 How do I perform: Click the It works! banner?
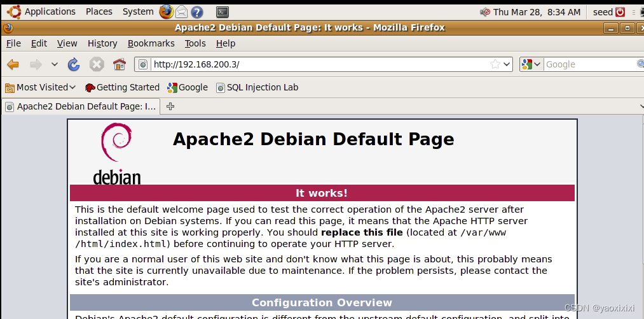[x=322, y=193]
